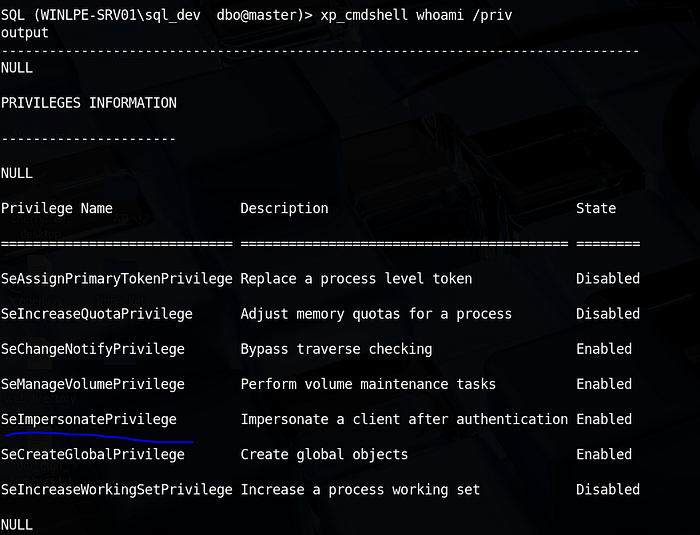Select the SeIncreaseWorkingSetPrivilege entry
Image resolution: width=700 pixels, height=535 pixels.
[117, 490]
